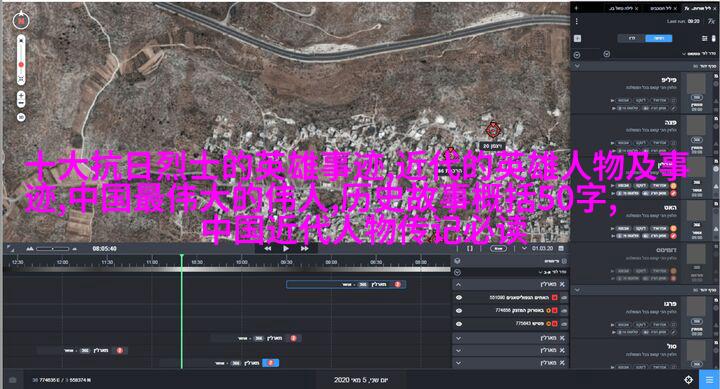Zoom in the map with plus button
Image resolution: width=720 pixels, height=389 pixels.
[21, 96]
